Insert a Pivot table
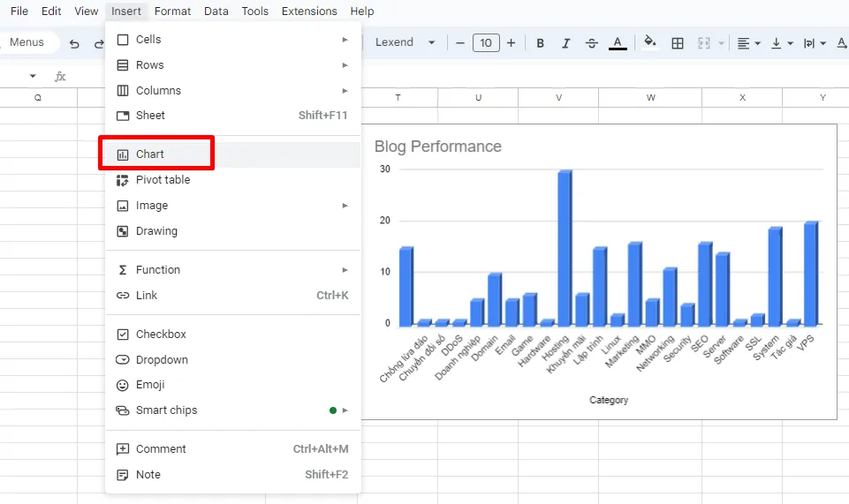The height and width of the screenshot is (504, 849). [233, 179]
